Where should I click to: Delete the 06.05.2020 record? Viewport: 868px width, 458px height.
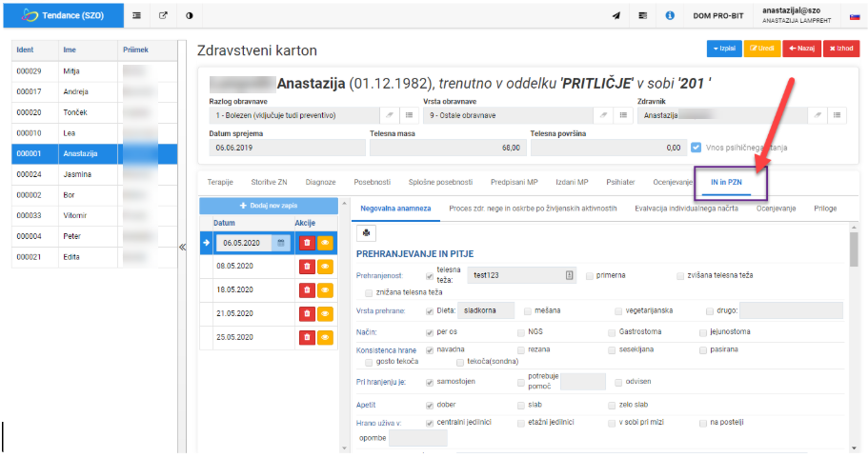click(307, 243)
